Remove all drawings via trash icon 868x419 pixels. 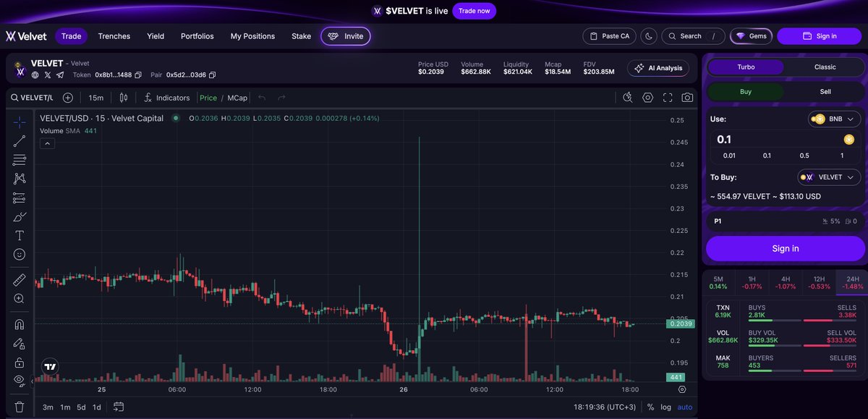coord(20,407)
